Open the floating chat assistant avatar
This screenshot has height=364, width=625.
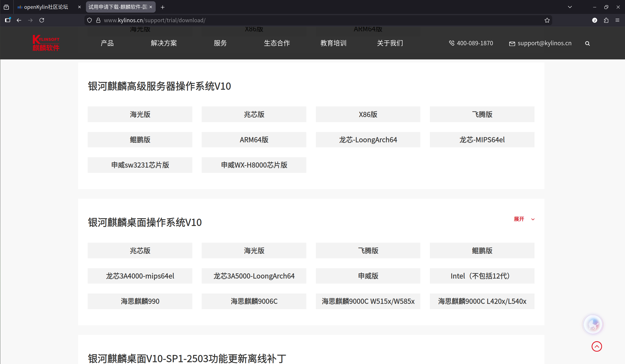(593, 324)
